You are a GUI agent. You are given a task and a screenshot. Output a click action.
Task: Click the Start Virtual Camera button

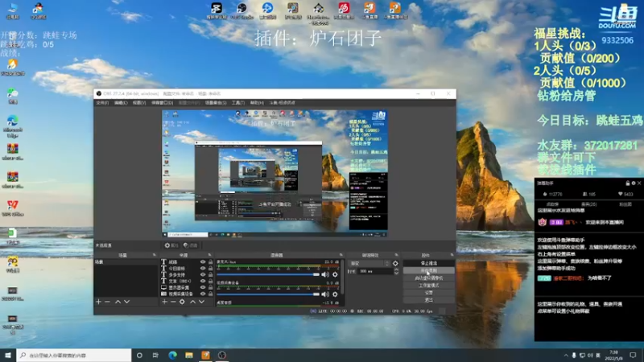coord(429,278)
